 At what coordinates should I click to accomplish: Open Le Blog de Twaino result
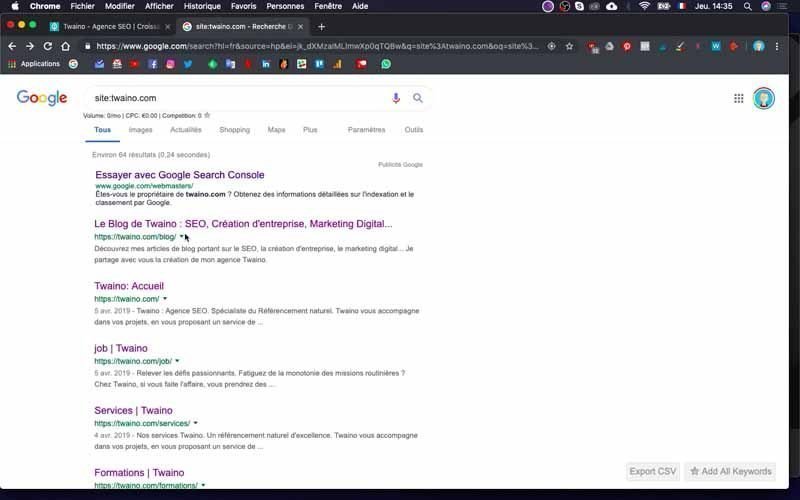[x=243, y=224]
